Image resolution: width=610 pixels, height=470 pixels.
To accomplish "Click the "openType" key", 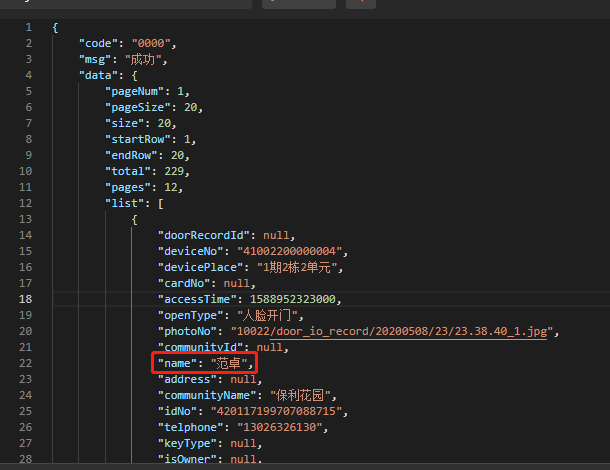I will [x=191, y=315].
